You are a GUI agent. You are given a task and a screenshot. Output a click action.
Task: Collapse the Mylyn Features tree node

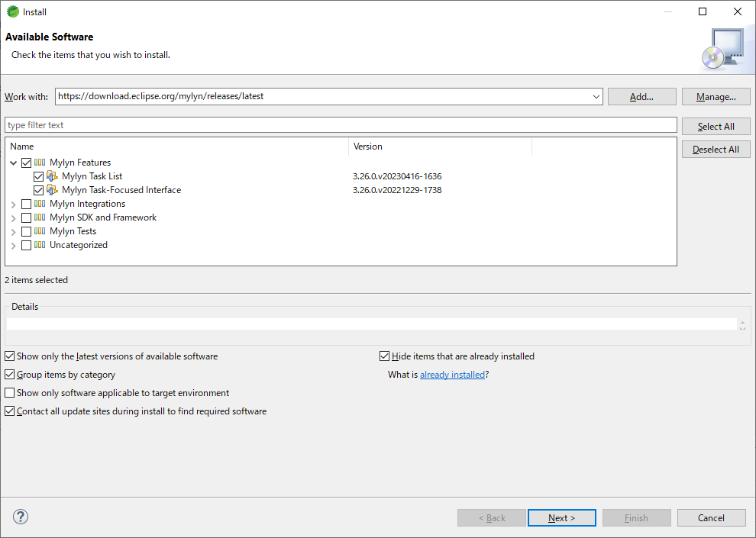[14, 163]
